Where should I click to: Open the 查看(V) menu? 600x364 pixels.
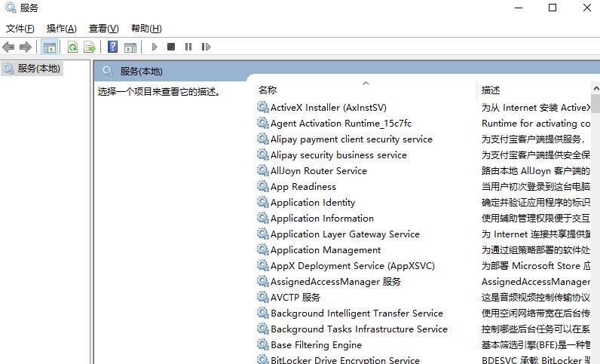(x=104, y=29)
